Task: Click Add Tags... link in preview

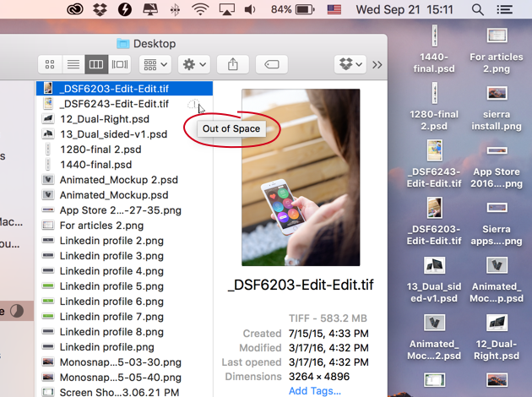Action: 315,391
